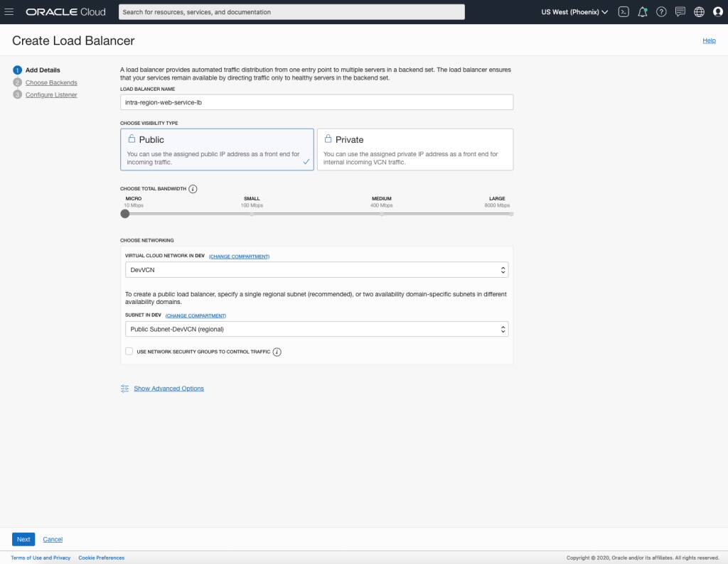The image size is (728, 564).
Task: Open the notifications bell
Action: pyautogui.click(x=642, y=11)
